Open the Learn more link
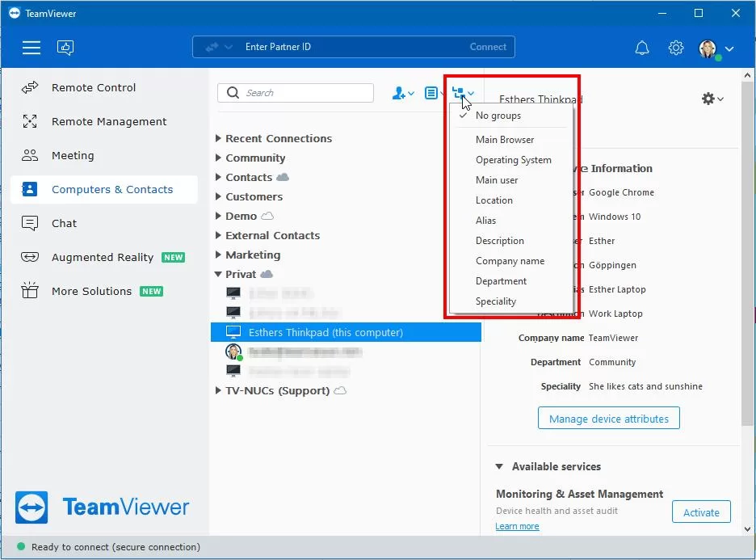756x560 pixels. (517, 526)
